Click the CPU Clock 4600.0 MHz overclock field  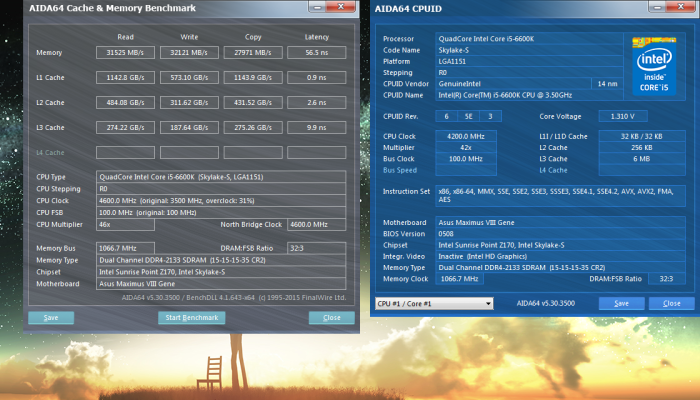[221, 201]
